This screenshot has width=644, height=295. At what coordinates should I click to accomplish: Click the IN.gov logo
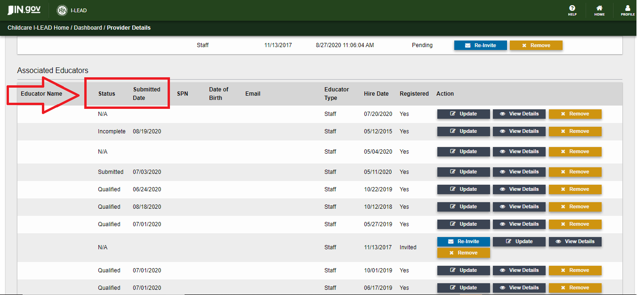point(24,10)
